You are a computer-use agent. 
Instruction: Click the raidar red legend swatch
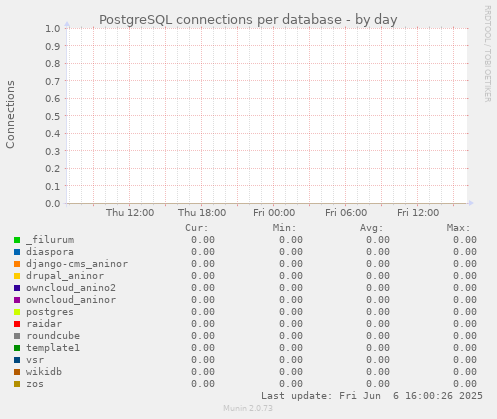pyautogui.click(x=17, y=324)
